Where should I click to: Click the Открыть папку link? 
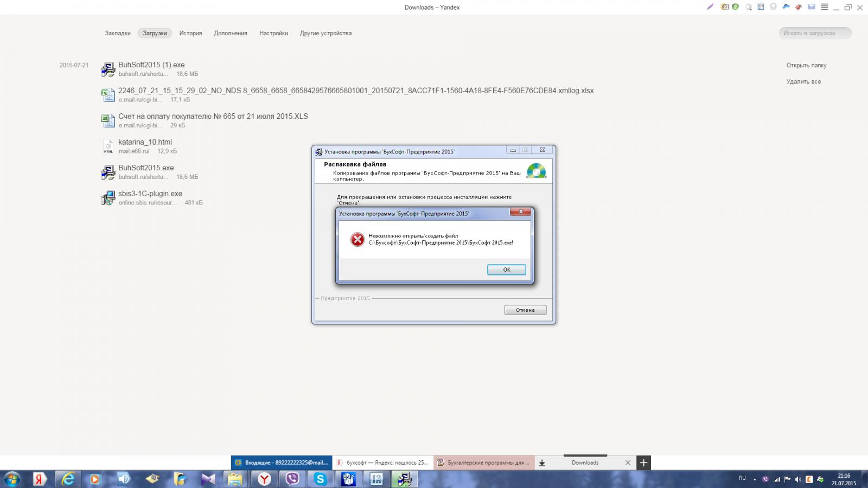(x=806, y=65)
